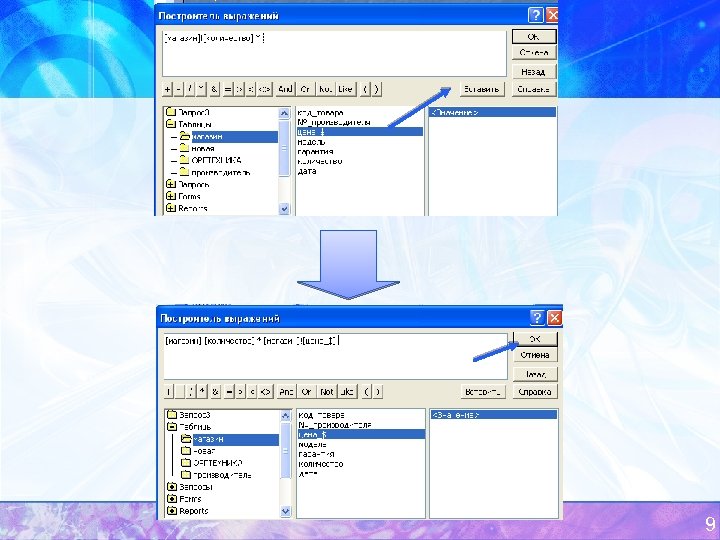Click Назад in the upper expression builder
Viewport: 720px width, 540px height.
pyautogui.click(x=534, y=72)
